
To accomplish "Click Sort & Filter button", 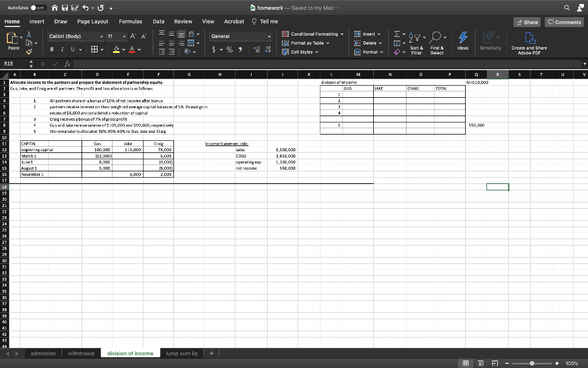I will (416, 43).
